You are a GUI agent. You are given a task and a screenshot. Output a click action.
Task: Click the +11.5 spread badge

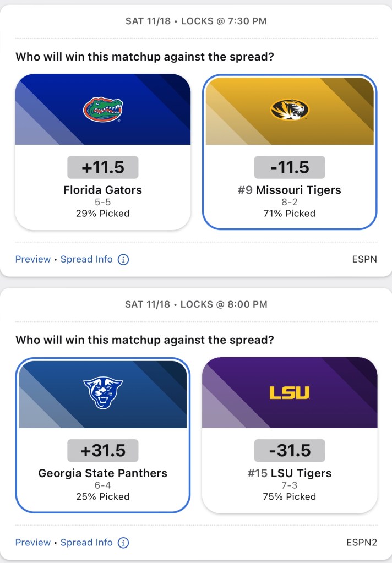(103, 167)
